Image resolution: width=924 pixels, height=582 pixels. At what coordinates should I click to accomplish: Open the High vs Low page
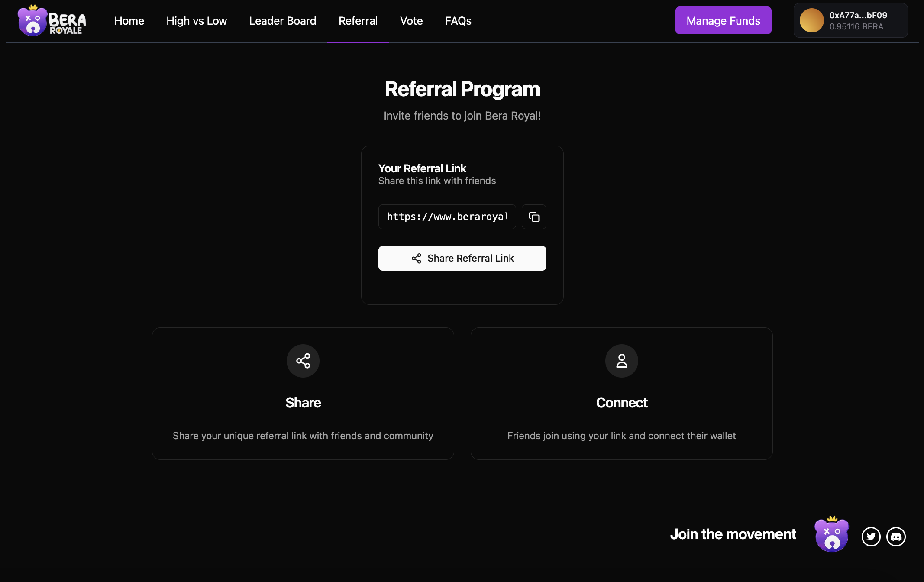(x=197, y=20)
